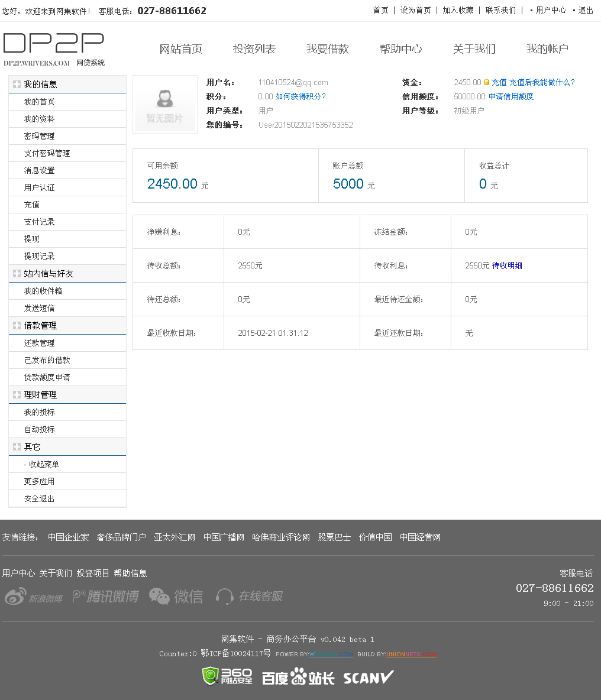Click the 申请信用额度 link
This screenshot has width=601, height=700.
coord(510,97)
